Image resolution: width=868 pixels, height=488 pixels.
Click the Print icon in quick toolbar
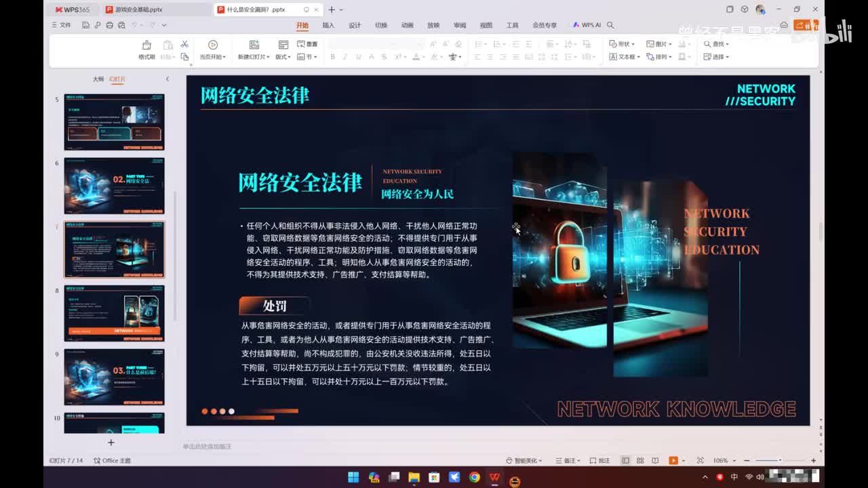point(109,25)
